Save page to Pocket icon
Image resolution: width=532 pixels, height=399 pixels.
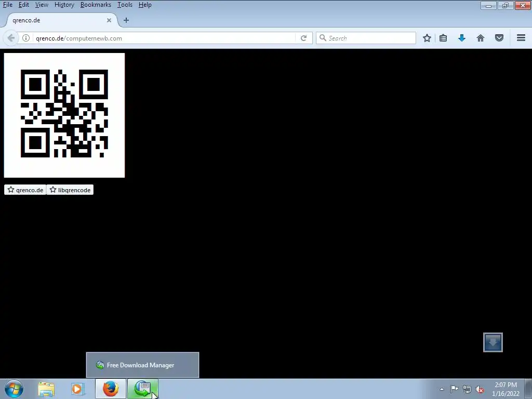click(499, 38)
